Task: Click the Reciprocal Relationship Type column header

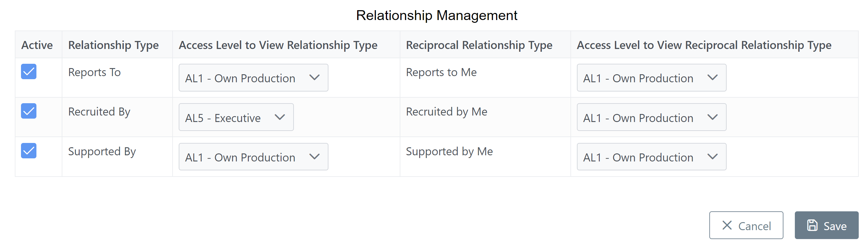Action: 479,45
